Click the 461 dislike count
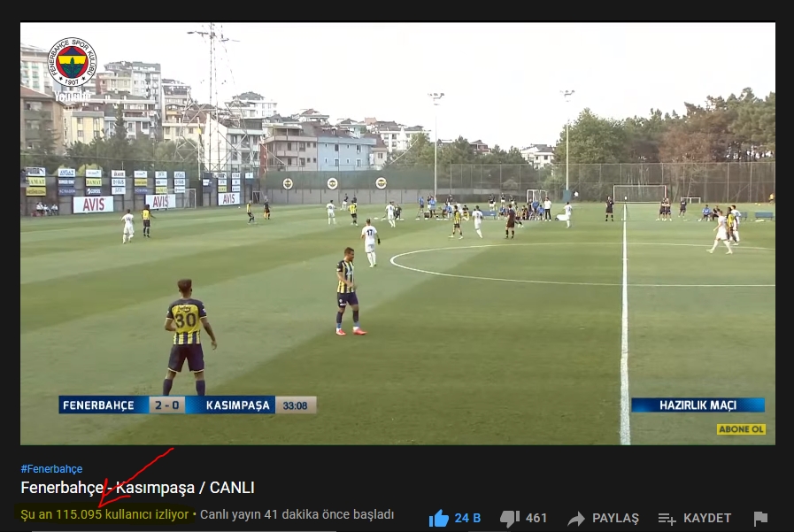 [536, 519]
